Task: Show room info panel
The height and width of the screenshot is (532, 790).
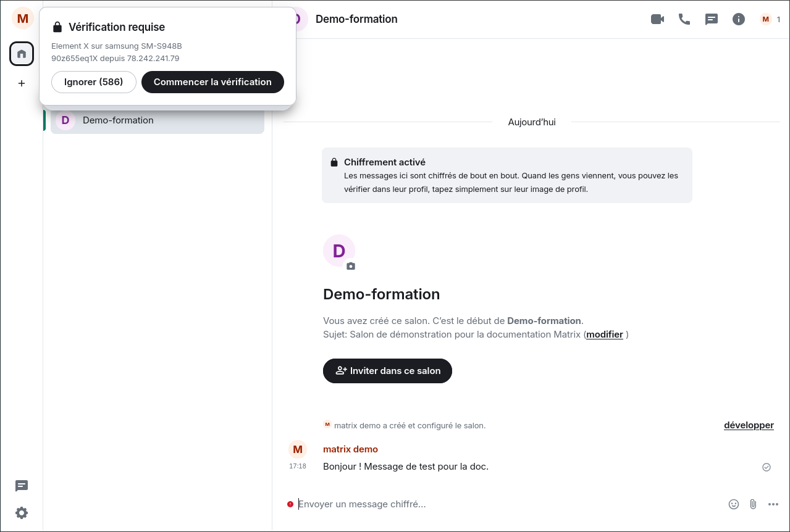Action: (739, 19)
